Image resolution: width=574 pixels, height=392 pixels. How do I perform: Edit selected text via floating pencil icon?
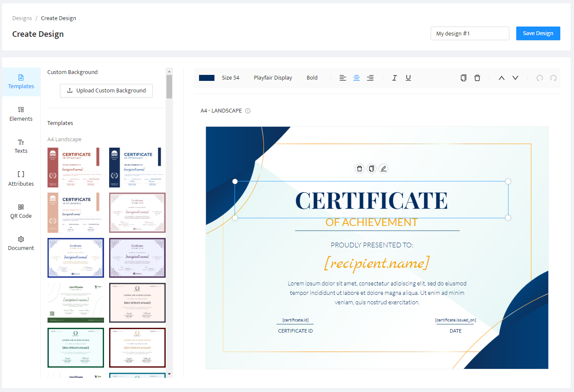click(384, 169)
